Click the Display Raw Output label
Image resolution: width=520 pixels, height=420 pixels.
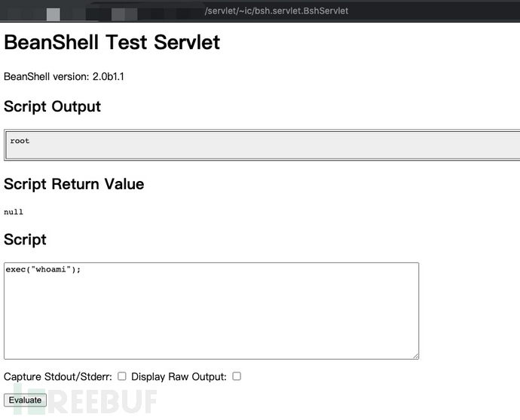(x=179, y=377)
